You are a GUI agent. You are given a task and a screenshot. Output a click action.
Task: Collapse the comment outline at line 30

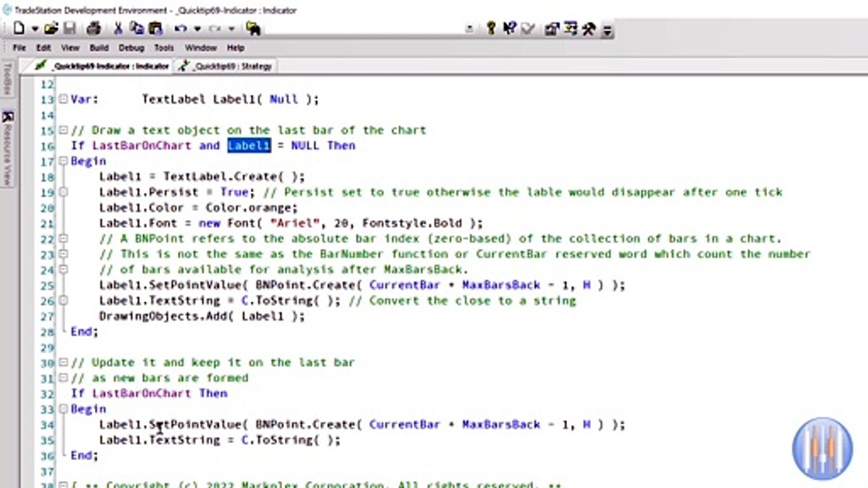click(63, 363)
